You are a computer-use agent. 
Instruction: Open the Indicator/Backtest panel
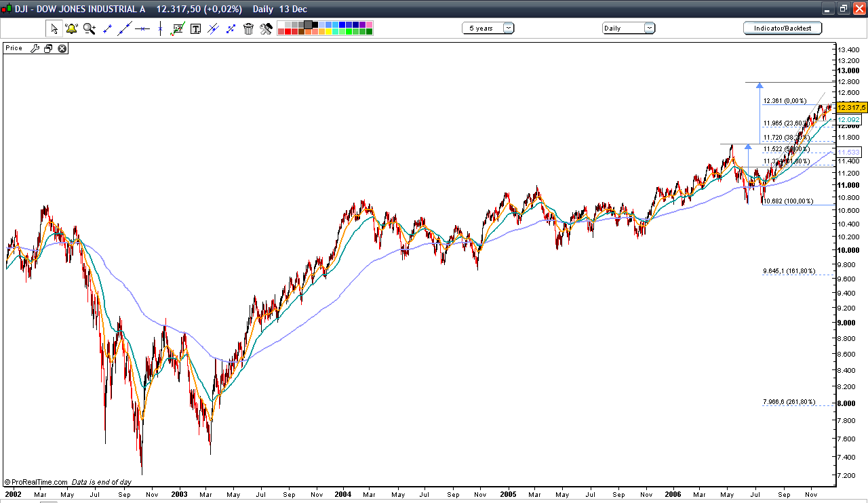point(783,28)
